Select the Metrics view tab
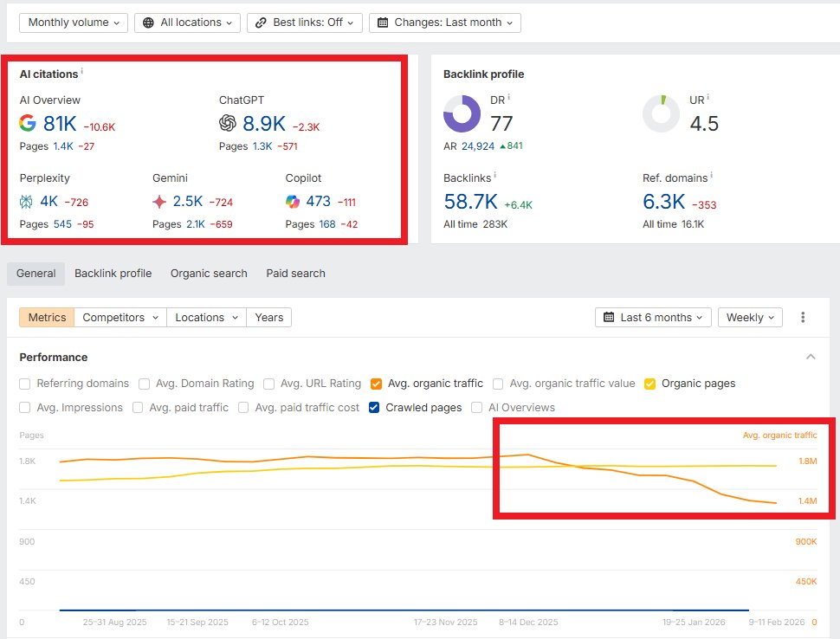 tap(47, 317)
